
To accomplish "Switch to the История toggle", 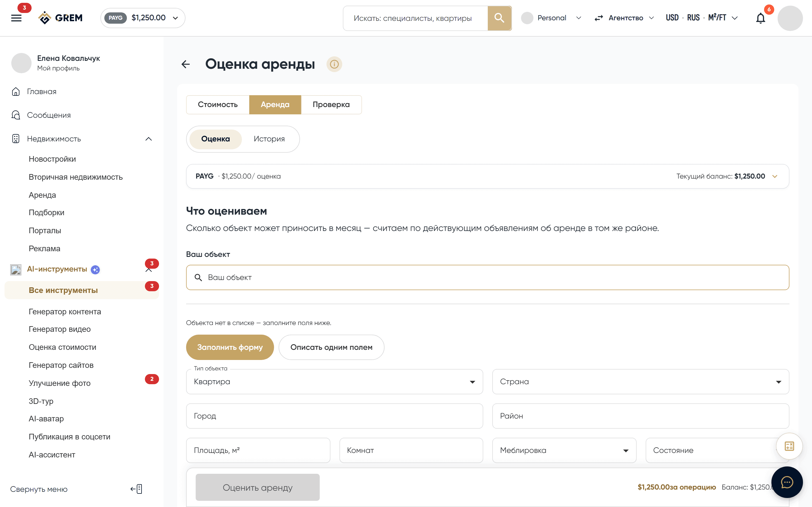I will pyautogui.click(x=269, y=139).
